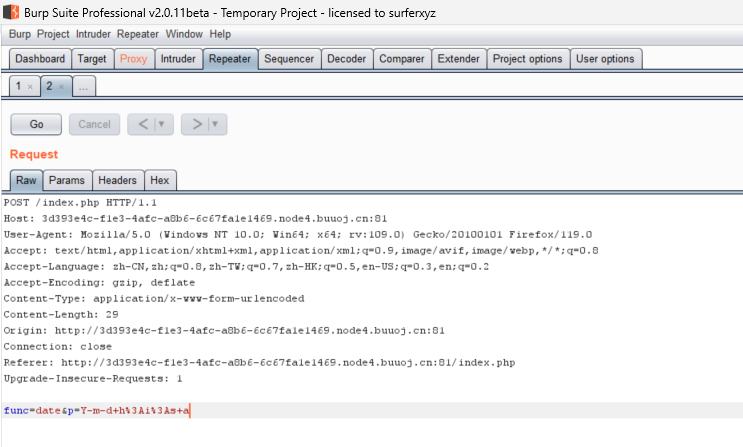This screenshot has width=743, height=447.
Task: Open the Project options tab
Action: 527,59
